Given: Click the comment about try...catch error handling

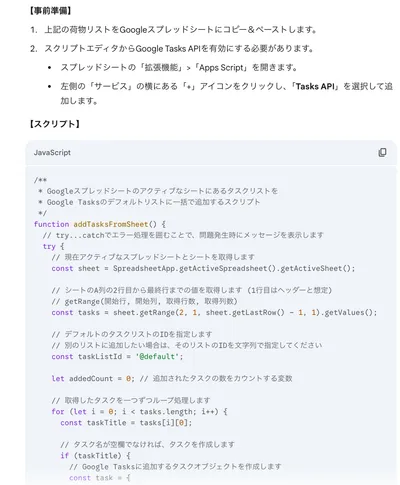Looking at the screenshot, I should (x=183, y=235).
